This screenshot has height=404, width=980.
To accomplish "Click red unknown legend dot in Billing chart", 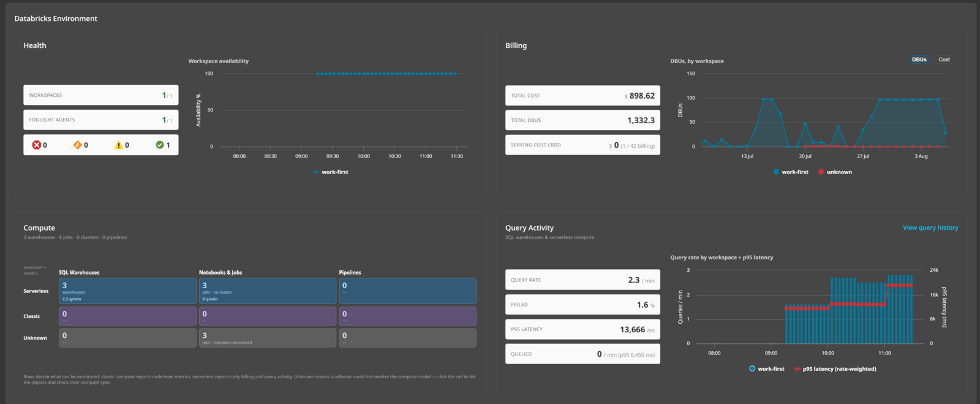I will tap(821, 172).
